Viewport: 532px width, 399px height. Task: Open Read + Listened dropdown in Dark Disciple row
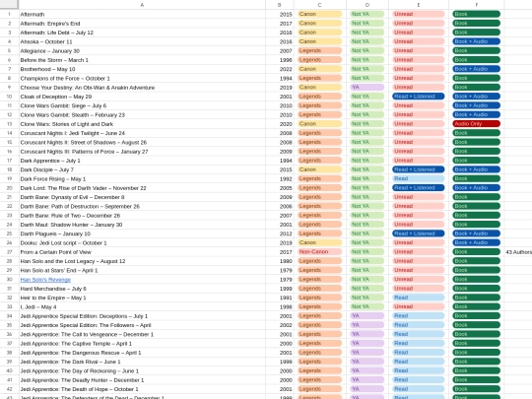point(419,169)
